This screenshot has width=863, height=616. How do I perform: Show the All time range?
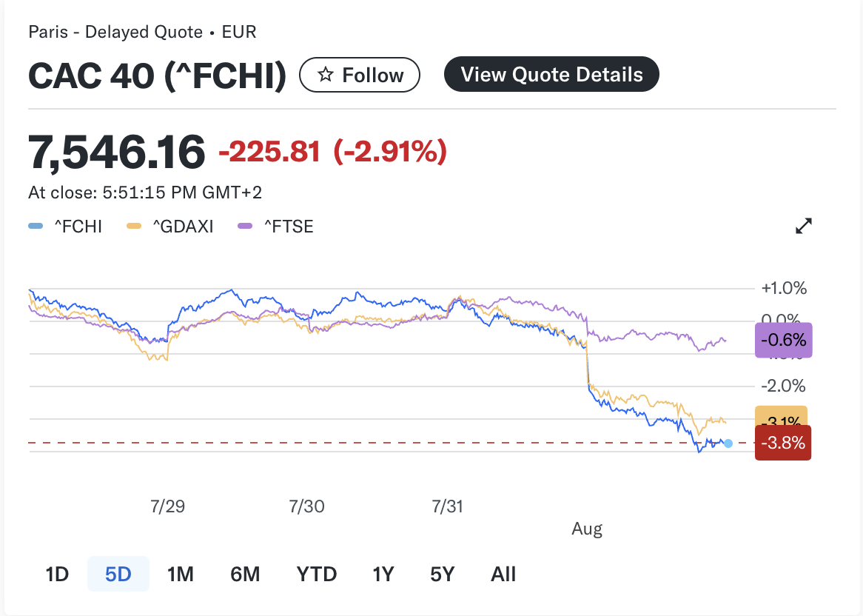(x=503, y=574)
